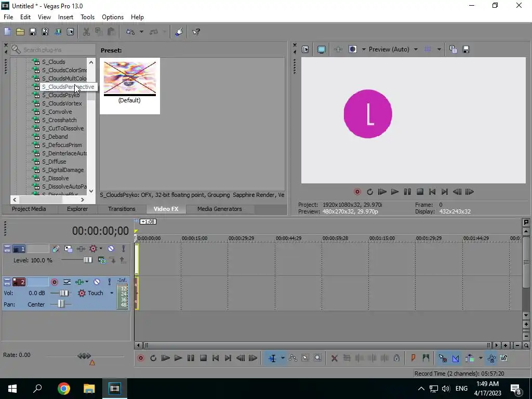
Task: Click Stop in the timeline transport bar
Action: pyautogui.click(x=203, y=358)
